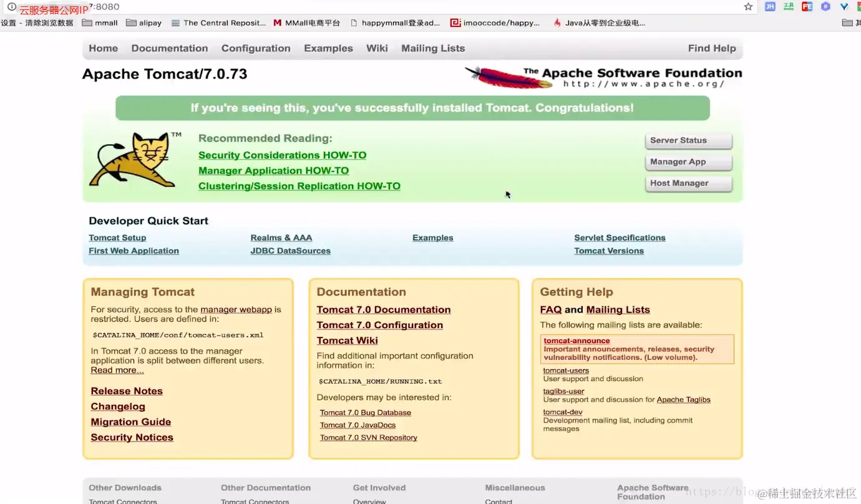Open Security Considerations HOW-TO
Image resolution: width=861 pixels, height=504 pixels.
[282, 155]
